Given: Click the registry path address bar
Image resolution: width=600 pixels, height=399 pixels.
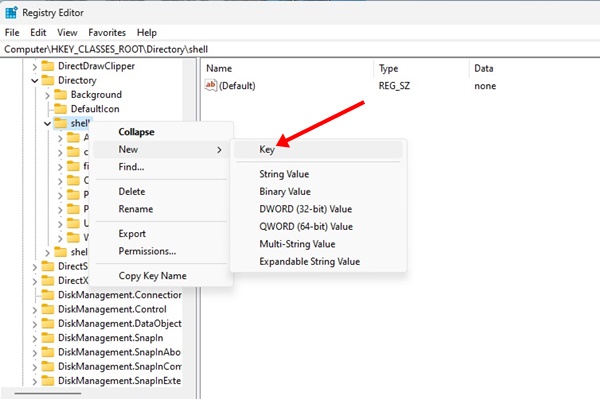Looking at the screenshot, I should [300, 49].
